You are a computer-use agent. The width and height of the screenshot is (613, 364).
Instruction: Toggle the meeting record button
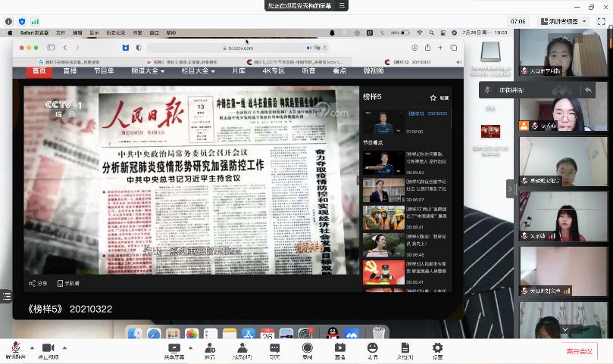[308, 351]
